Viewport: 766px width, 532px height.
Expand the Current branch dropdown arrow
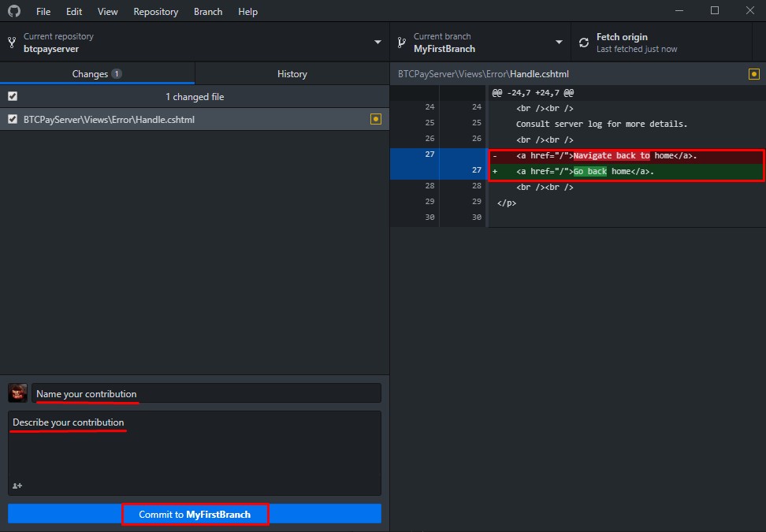tap(559, 43)
